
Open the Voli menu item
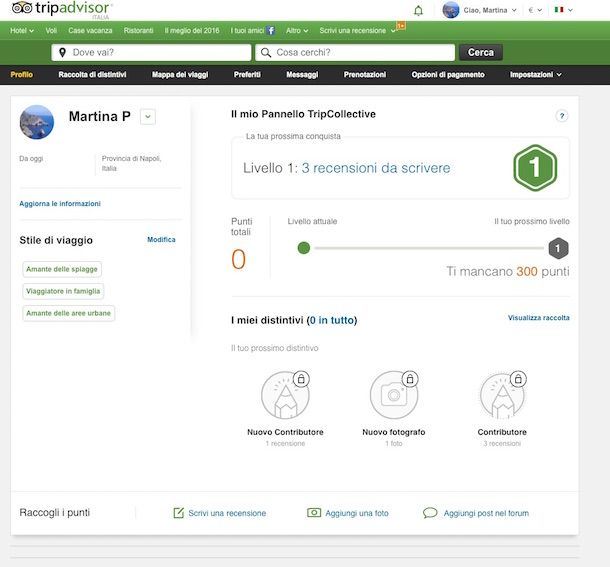51,30
